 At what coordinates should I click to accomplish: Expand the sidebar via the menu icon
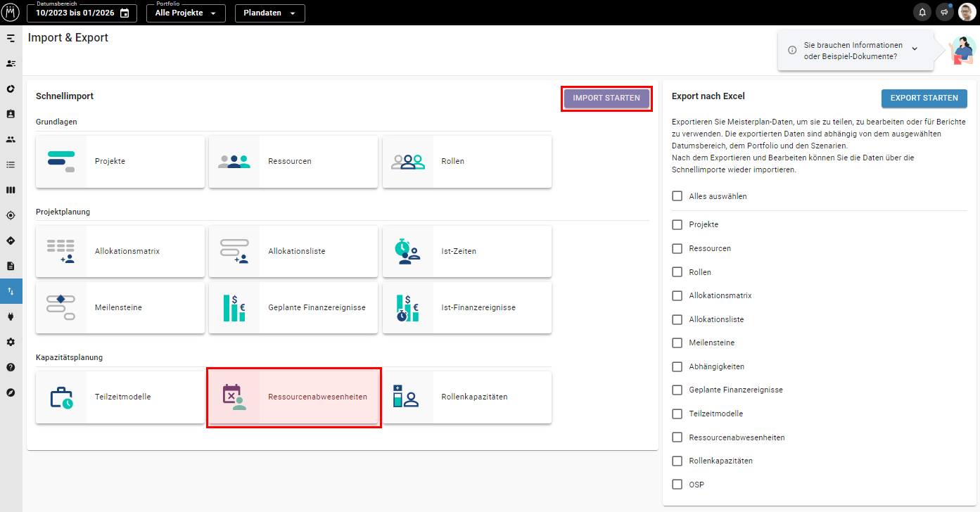pyautogui.click(x=11, y=38)
